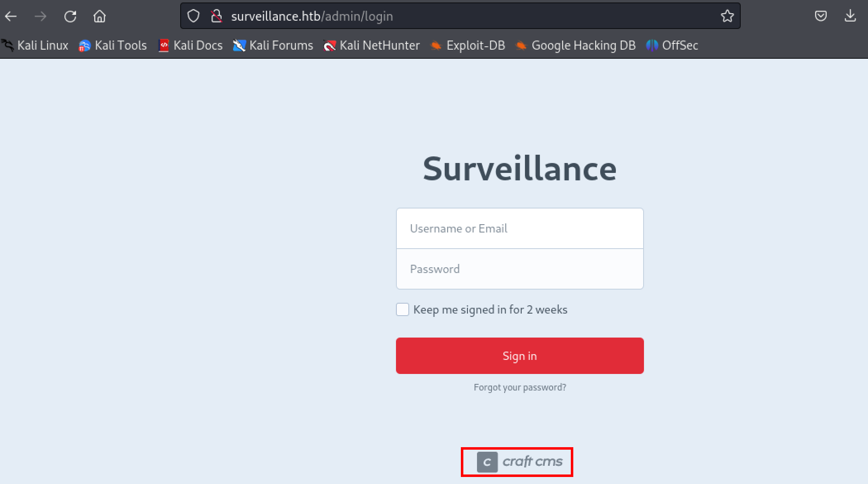Open the Google Hacking DB bookmark
This screenshot has height=484, width=868.
point(575,45)
